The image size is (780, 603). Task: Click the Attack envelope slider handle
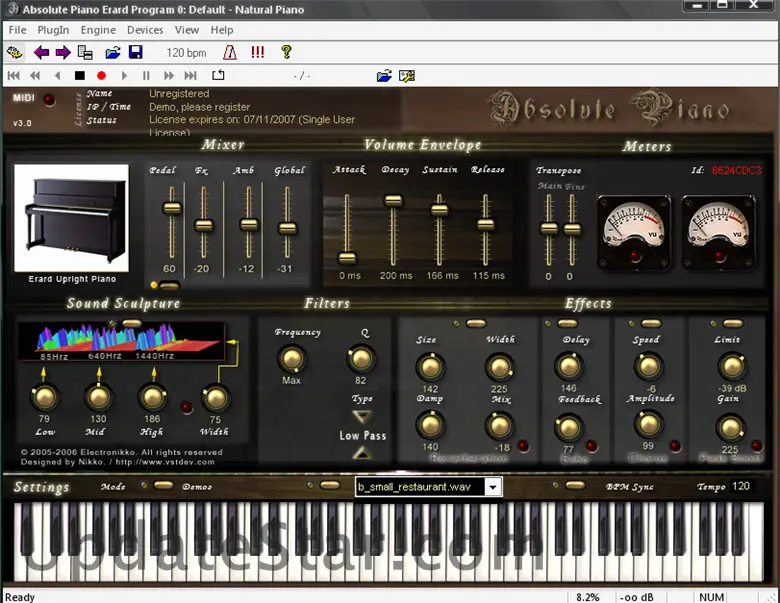(347, 258)
